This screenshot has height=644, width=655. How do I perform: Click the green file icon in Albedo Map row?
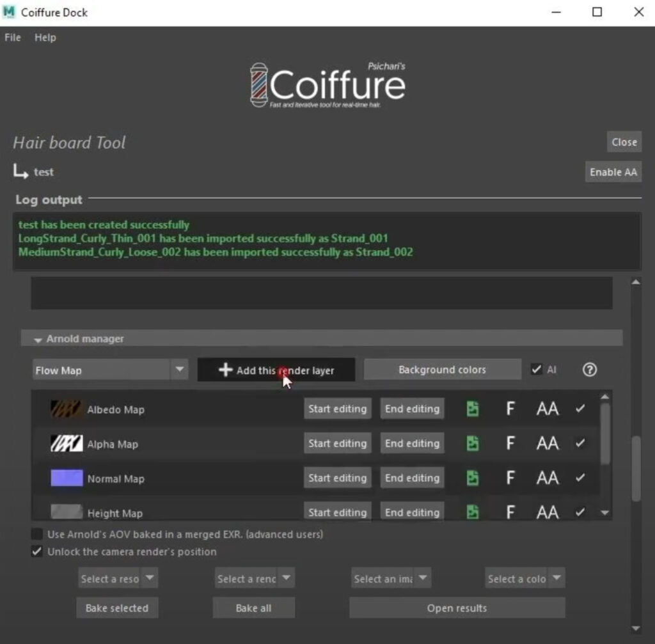(473, 409)
